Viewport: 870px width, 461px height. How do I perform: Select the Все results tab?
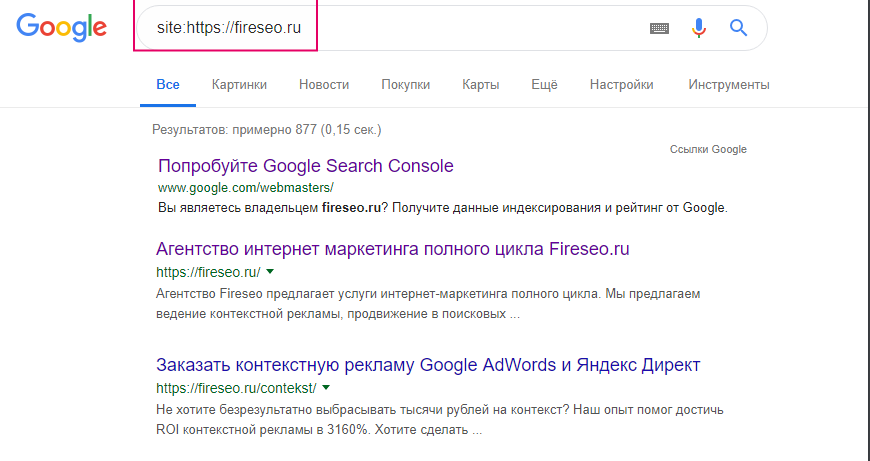168,85
